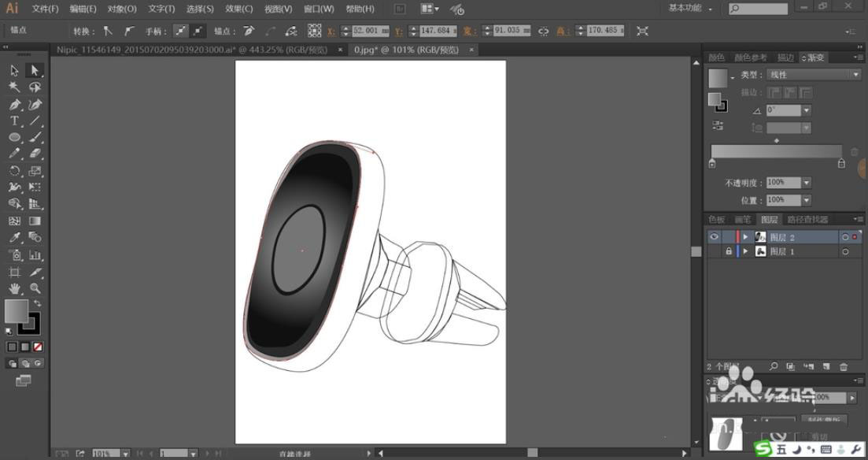Expand 图层 2 layer contents
The image size is (868, 460).
[745, 237]
